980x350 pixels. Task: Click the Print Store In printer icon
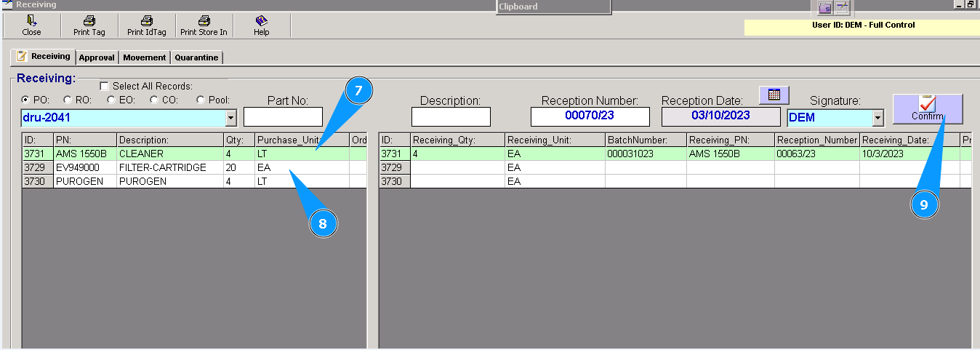pyautogui.click(x=204, y=20)
